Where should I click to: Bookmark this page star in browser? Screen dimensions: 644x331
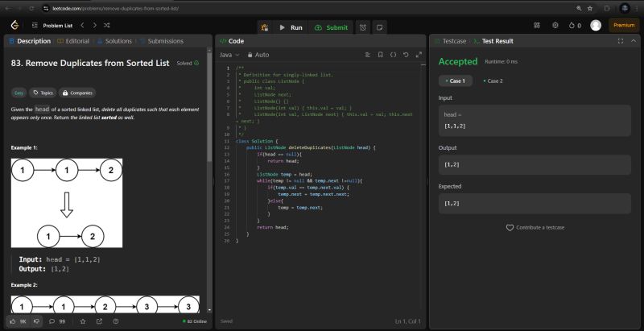590,8
